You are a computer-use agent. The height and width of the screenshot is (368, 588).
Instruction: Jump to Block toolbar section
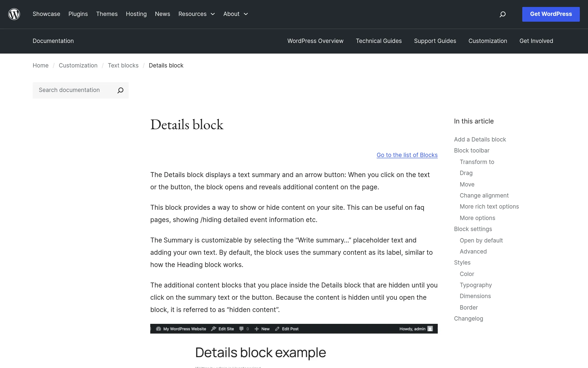click(x=472, y=151)
